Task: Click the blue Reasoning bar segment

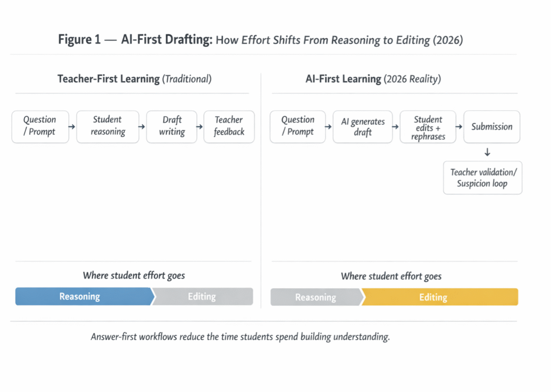Action: pyautogui.click(x=81, y=296)
